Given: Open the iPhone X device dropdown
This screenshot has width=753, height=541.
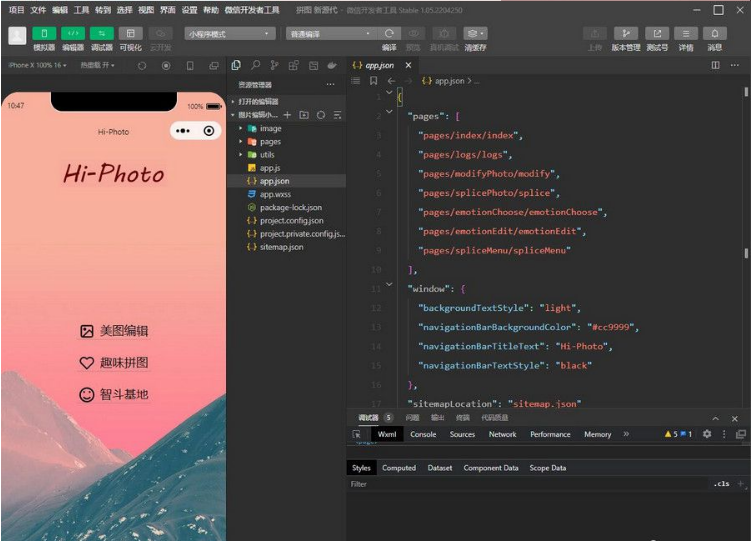Looking at the screenshot, I should 37,65.
